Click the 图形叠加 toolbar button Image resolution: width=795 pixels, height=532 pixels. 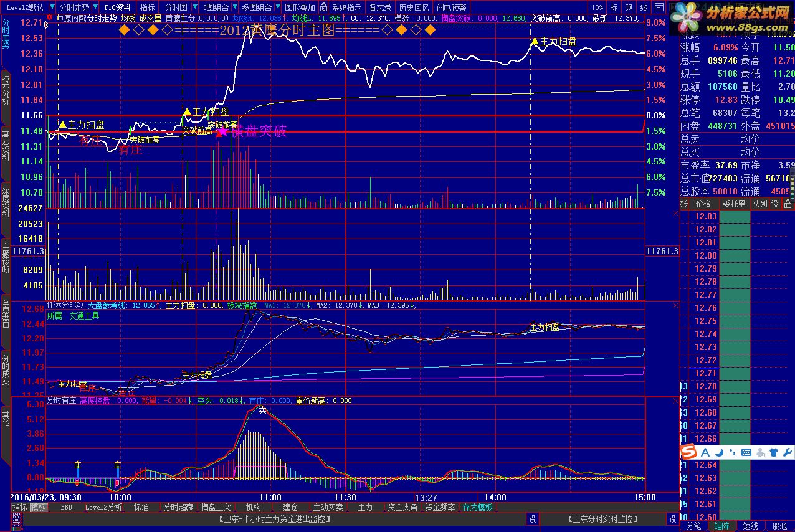(x=300, y=7)
